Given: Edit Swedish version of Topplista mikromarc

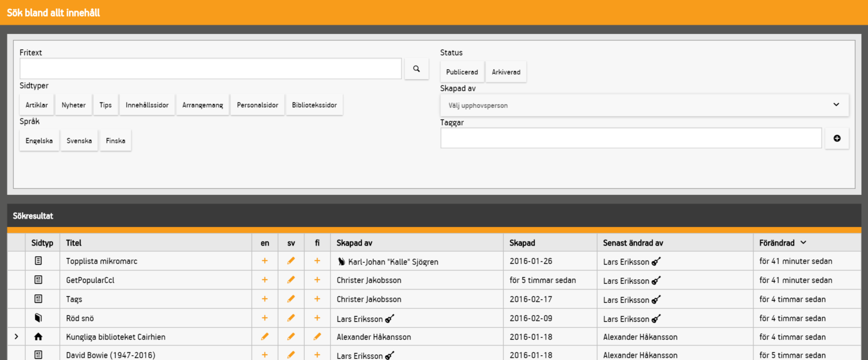Looking at the screenshot, I should [291, 261].
